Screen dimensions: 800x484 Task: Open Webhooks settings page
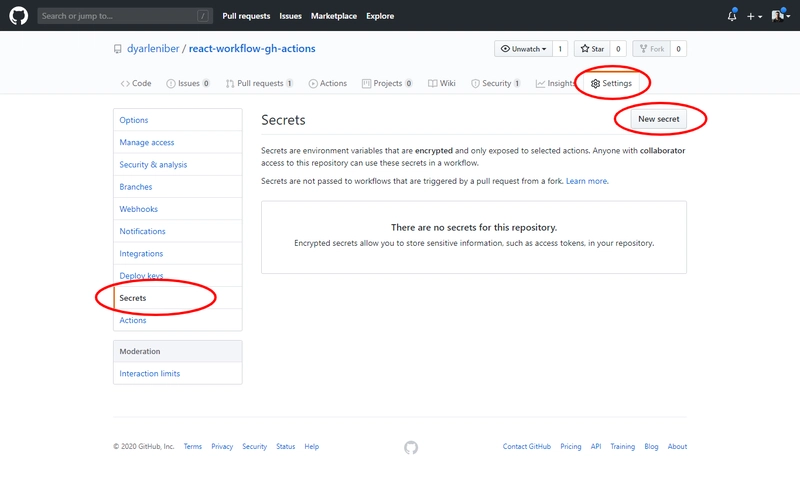click(178, 209)
